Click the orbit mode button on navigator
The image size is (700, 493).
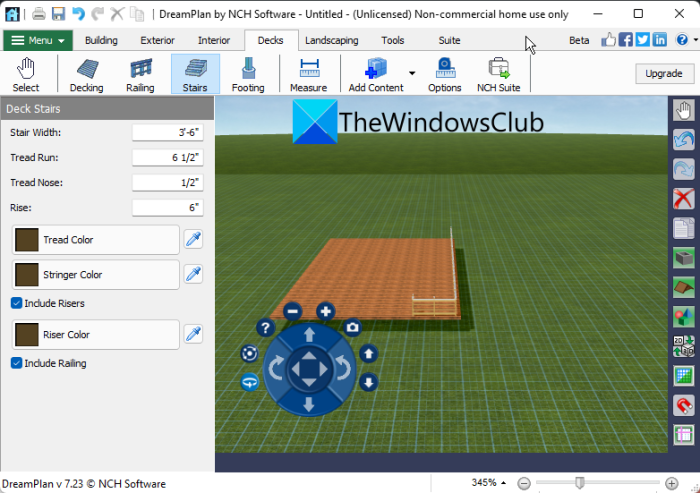click(249, 354)
